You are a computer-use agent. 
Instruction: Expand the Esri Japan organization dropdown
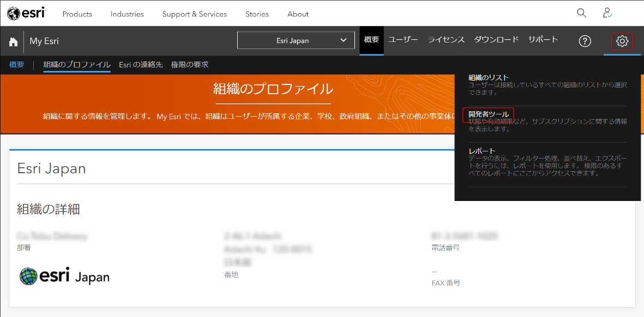[x=296, y=40]
